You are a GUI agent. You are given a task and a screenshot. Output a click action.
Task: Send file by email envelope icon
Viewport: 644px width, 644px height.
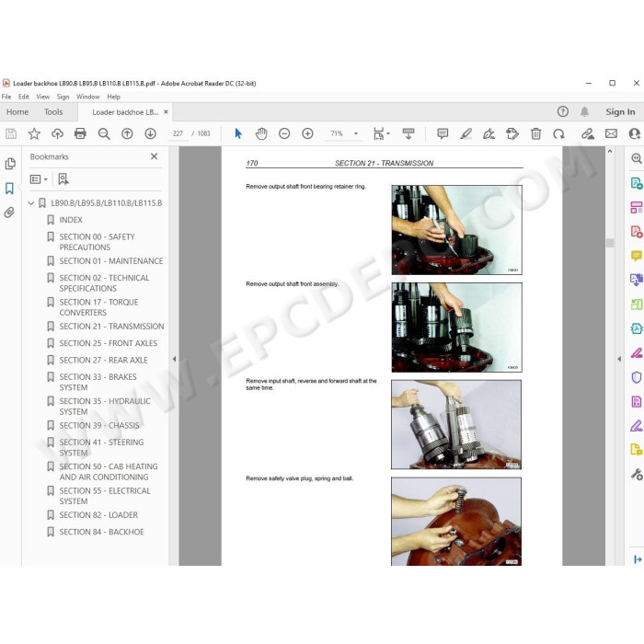click(611, 133)
